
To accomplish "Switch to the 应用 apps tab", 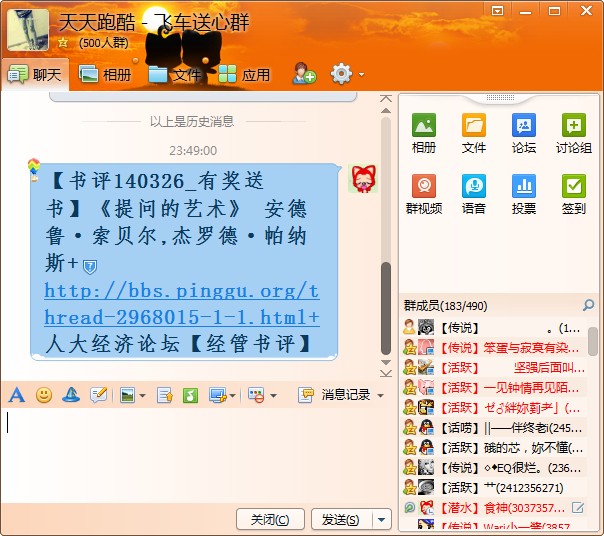I will [x=244, y=74].
